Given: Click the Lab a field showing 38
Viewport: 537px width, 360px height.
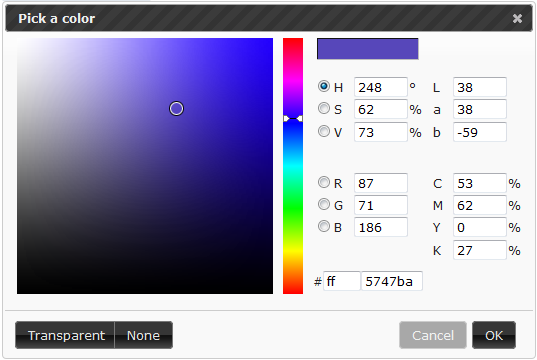Looking at the screenshot, I should click(x=479, y=109).
